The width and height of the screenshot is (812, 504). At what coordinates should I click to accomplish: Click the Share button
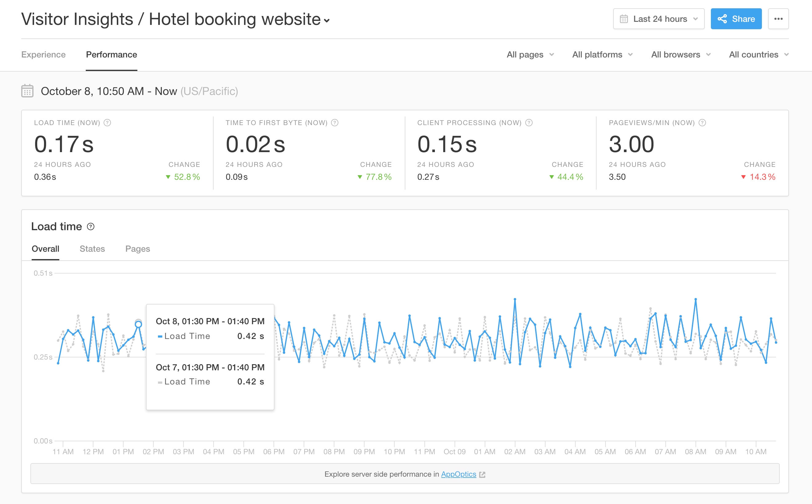pyautogui.click(x=736, y=19)
